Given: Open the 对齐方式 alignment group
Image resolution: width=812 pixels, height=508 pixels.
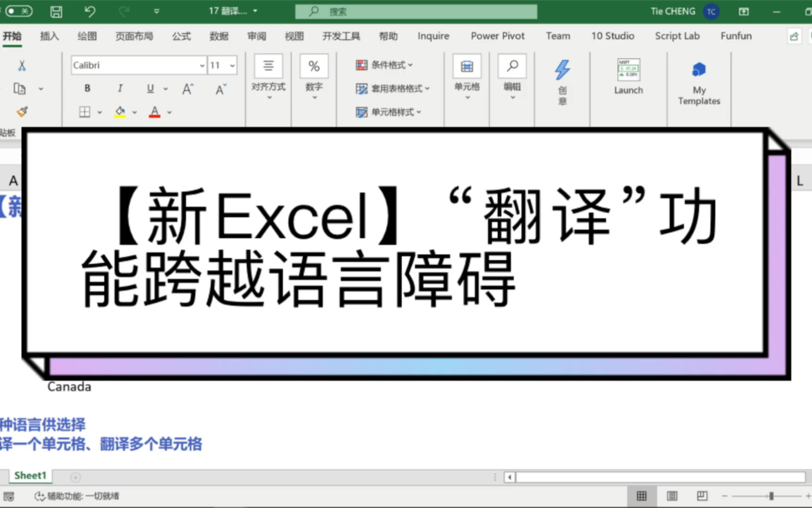Looking at the screenshot, I should (x=269, y=77).
